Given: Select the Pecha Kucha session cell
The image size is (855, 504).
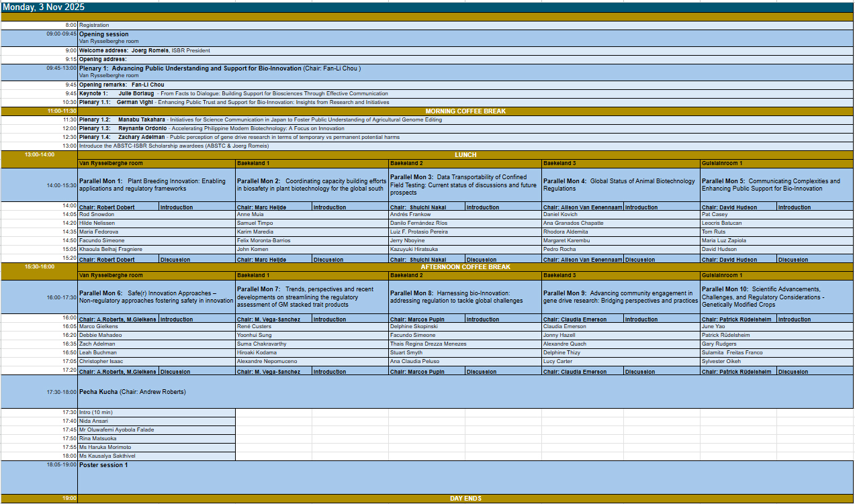Looking at the screenshot, I should 132,392.
